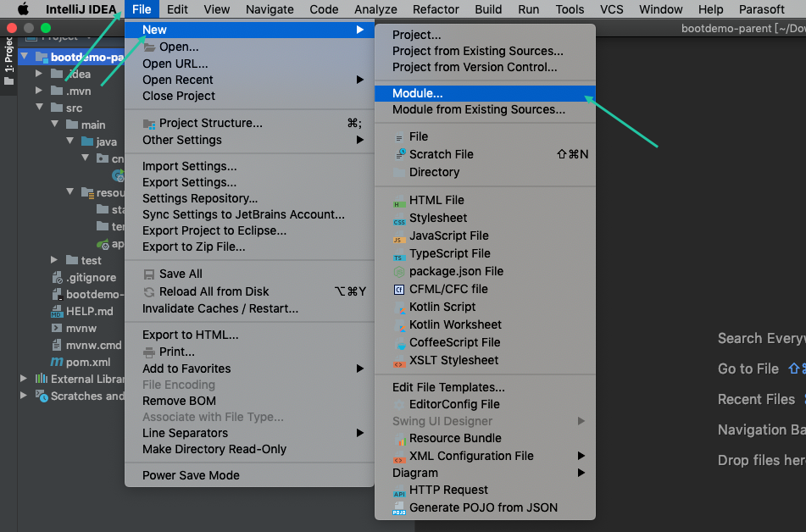Click the Reload All from Disk icon
Viewport: 806px width, 532px height.
point(149,292)
